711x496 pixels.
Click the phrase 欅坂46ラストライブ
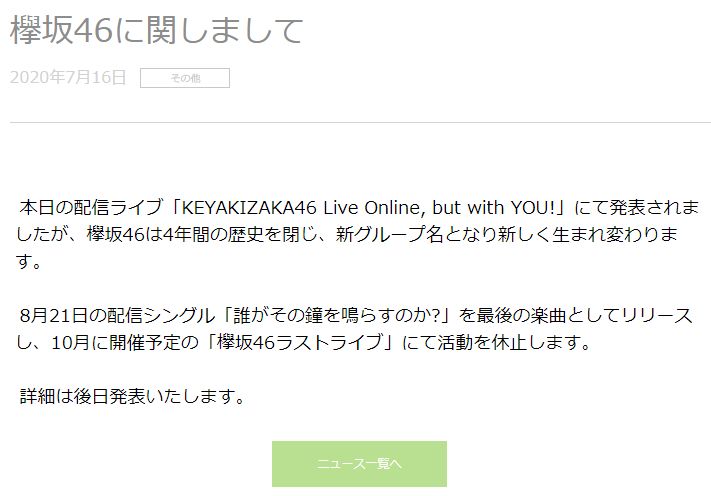point(300,342)
